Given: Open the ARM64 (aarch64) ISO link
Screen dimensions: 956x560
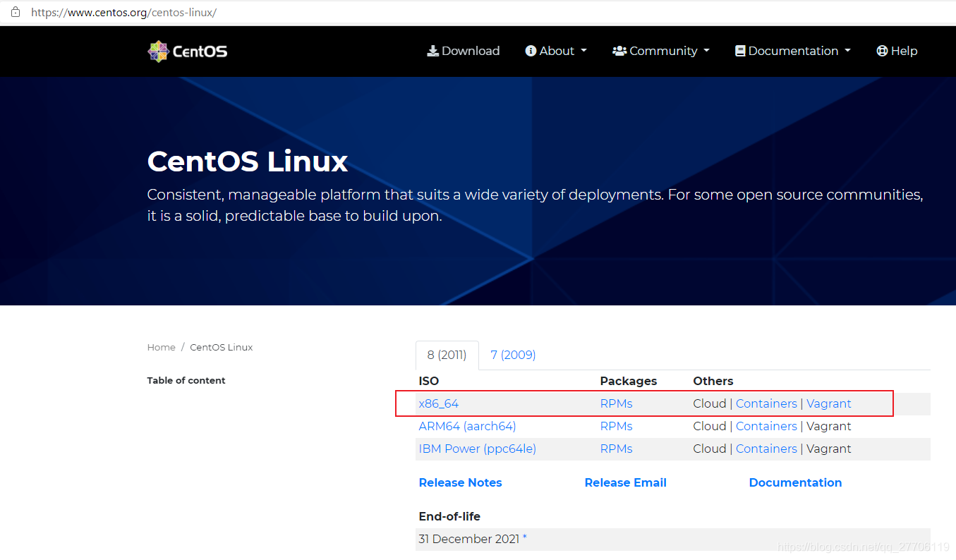Looking at the screenshot, I should 467,426.
